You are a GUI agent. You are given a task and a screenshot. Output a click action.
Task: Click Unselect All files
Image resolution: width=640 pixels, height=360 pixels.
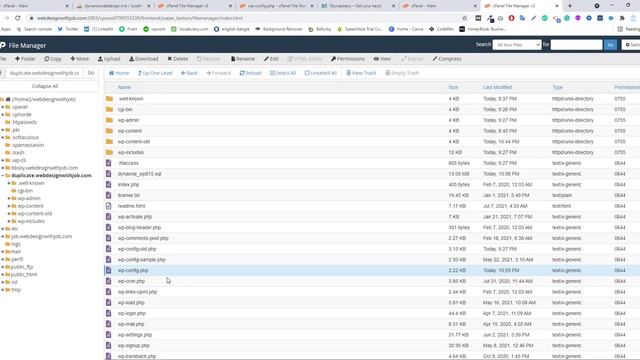(x=321, y=73)
